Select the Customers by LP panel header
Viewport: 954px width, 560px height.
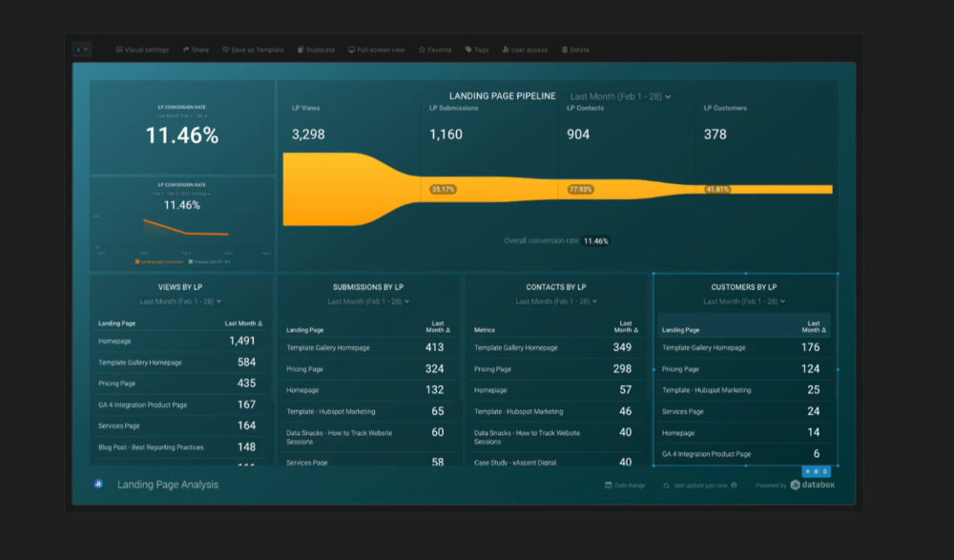[x=745, y=287]
